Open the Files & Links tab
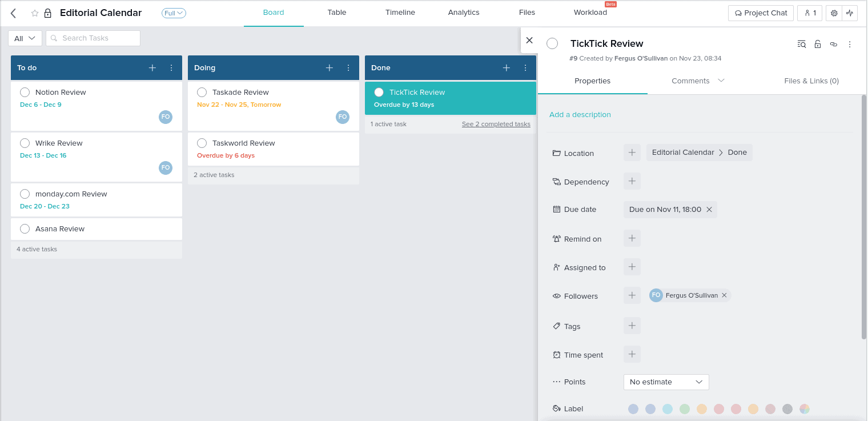Screen dimensions: 868x421 tap(811, 81)
